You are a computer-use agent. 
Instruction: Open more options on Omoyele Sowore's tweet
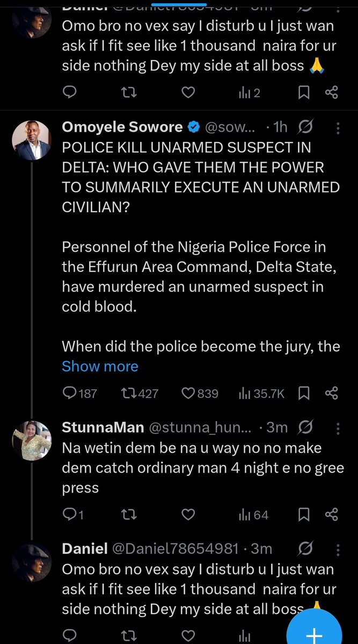[x=338, y=128]
